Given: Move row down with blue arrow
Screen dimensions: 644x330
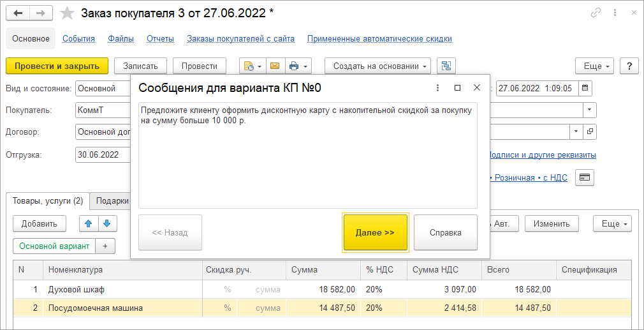Looking at the screenshot, I should click(x=106, y=223).
